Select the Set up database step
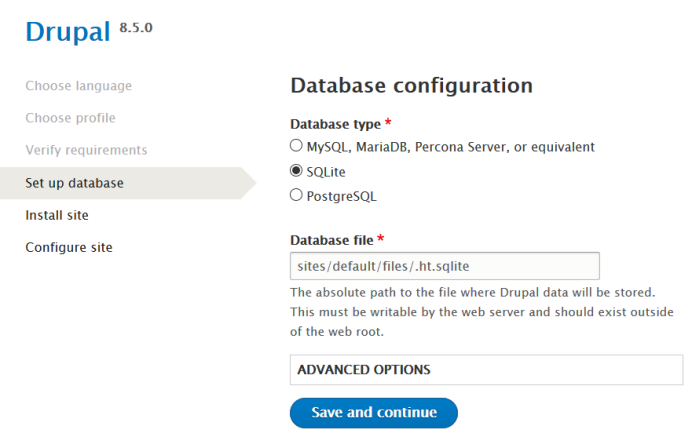 75,183
